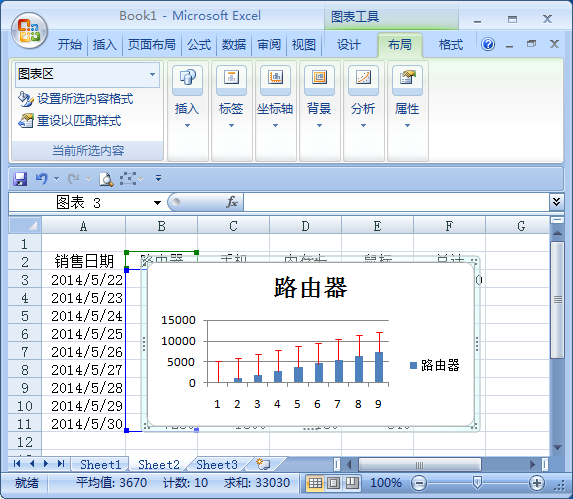Screen dimensions: 573x499
Task: Click 重设以匹配样式 button
Action: (x=70, y=121)
